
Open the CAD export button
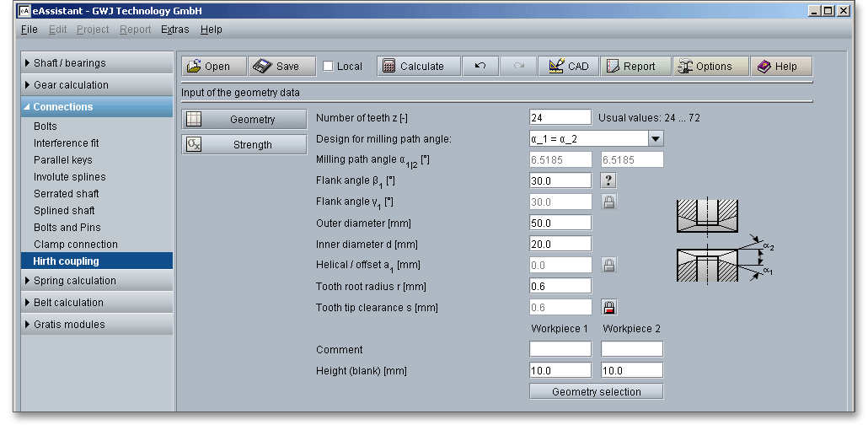click(x=569, y=67)
